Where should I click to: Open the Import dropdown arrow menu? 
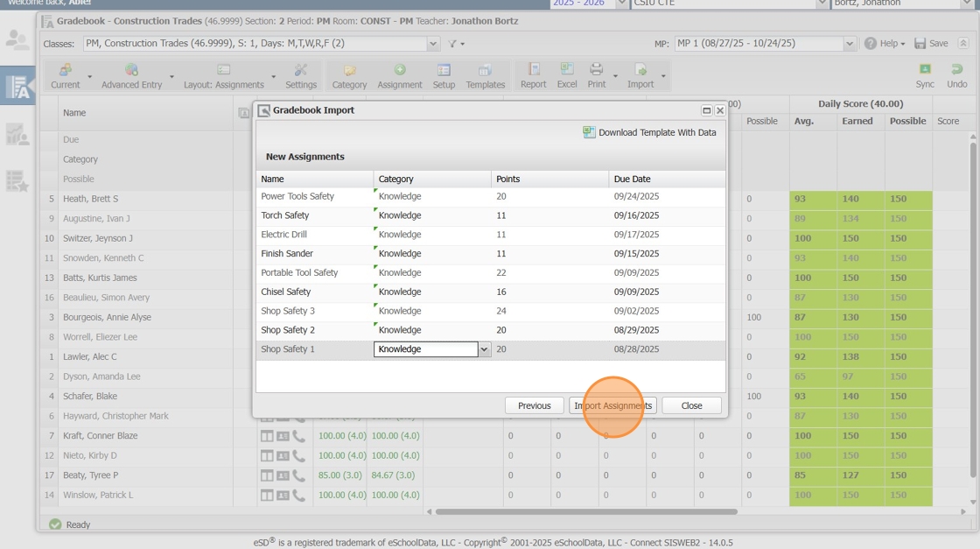[x=663, y=77]
